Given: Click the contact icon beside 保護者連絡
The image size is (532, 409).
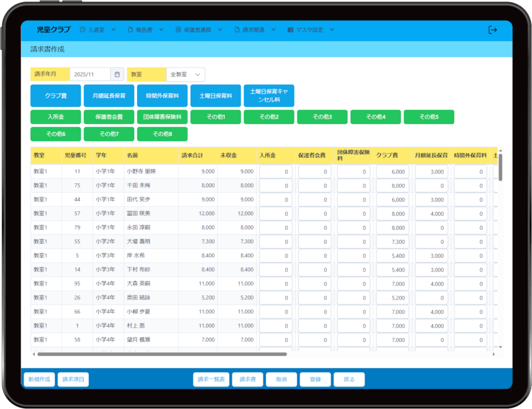Looking at the screenshot, I should [x=178, y=30].
